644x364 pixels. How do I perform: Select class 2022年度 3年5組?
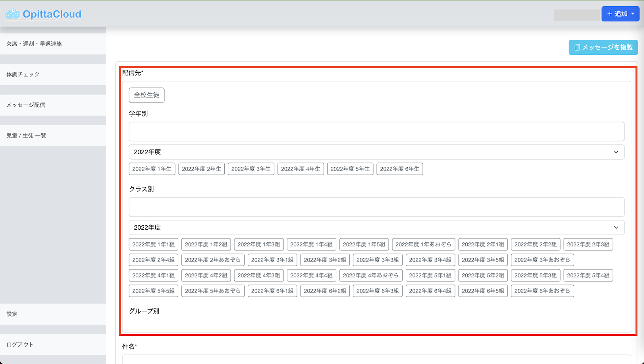[x=483, y=260]
